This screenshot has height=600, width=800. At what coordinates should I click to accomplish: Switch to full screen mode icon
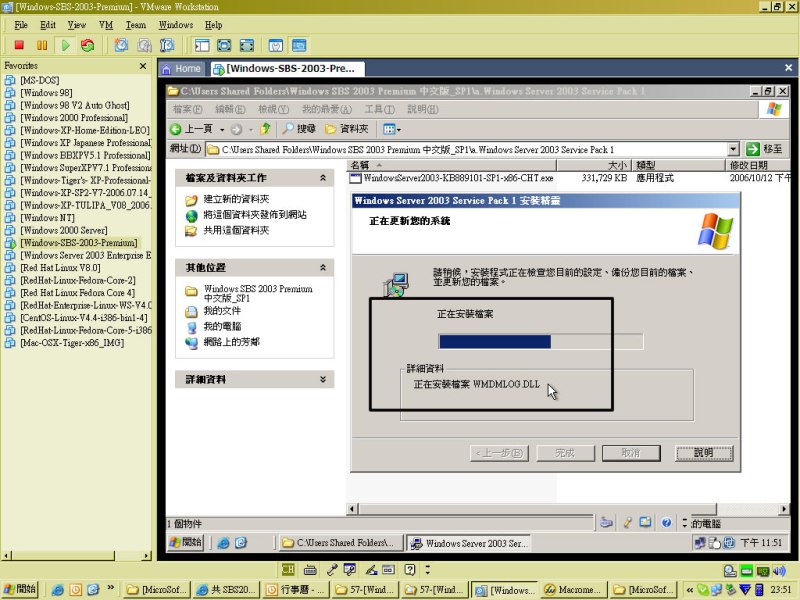tap(224, 45)
